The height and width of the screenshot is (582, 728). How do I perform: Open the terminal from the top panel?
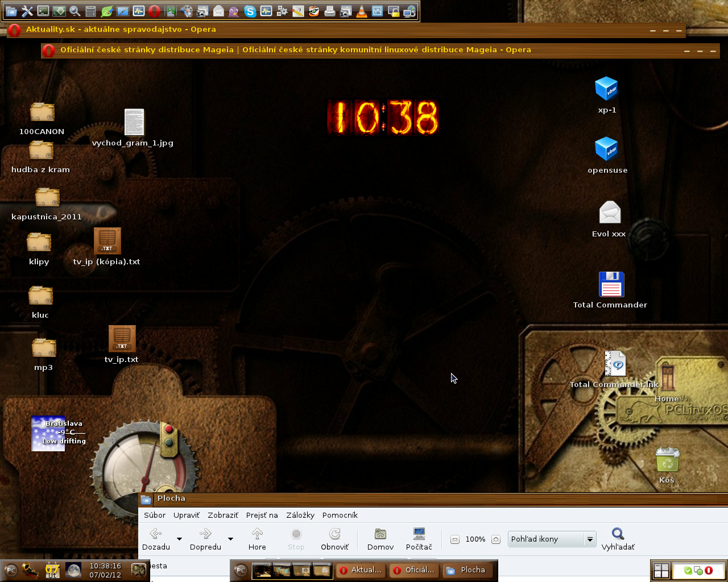coord(43,11)
